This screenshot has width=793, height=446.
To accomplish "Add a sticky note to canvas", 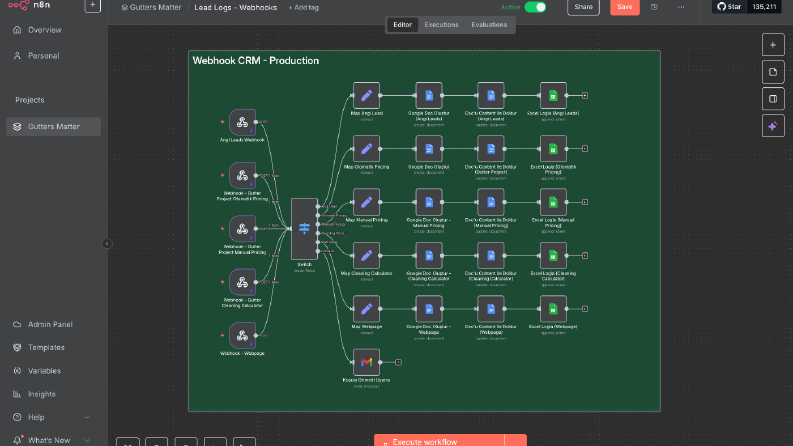I will click(x=773, y=72).
